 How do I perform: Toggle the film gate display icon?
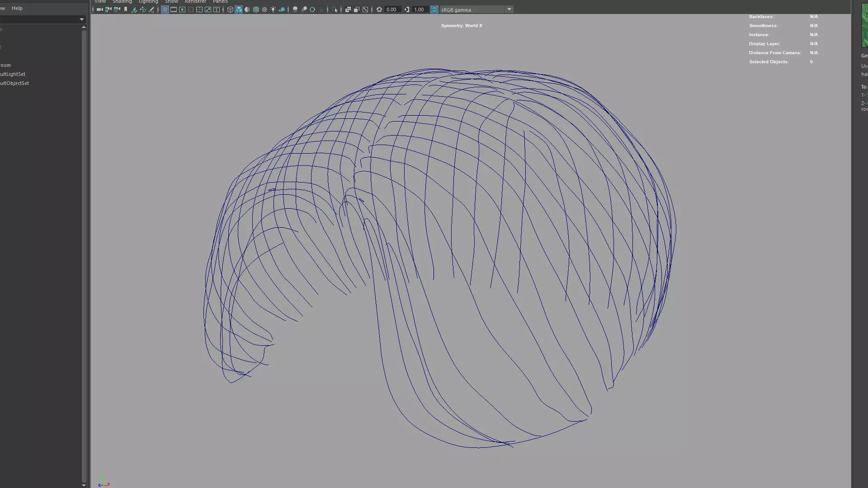click(174, 9)
